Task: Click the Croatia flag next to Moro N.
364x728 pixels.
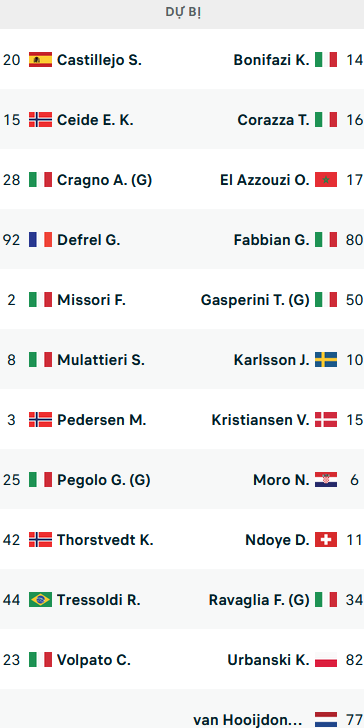Action: [x=326, y=480]
